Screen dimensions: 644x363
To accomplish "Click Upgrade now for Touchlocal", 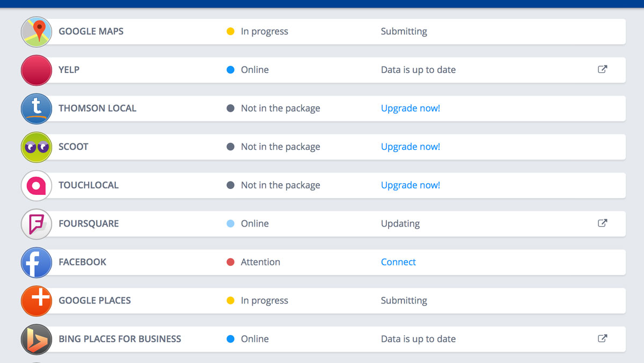I will click(x=411, y=185).
